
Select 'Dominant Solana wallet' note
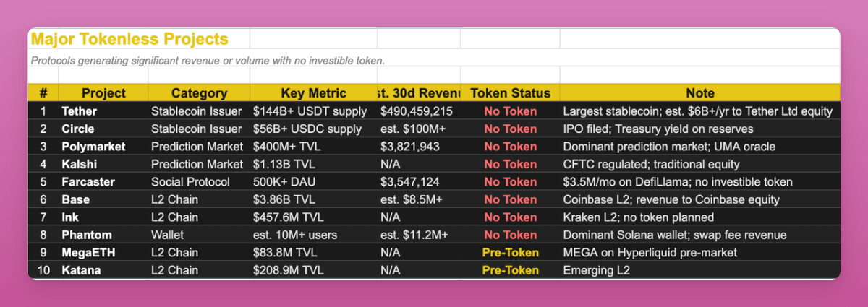(700, 235)
